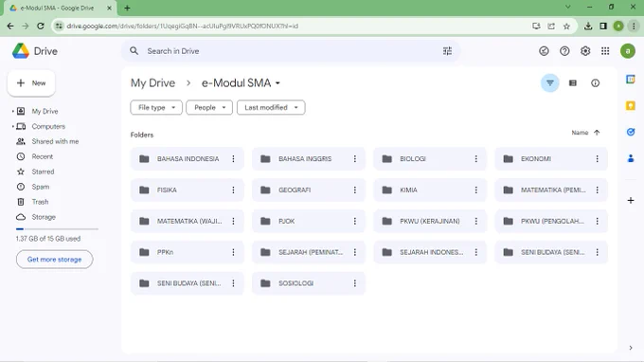Open Recent files section

[x=43, y=156]
